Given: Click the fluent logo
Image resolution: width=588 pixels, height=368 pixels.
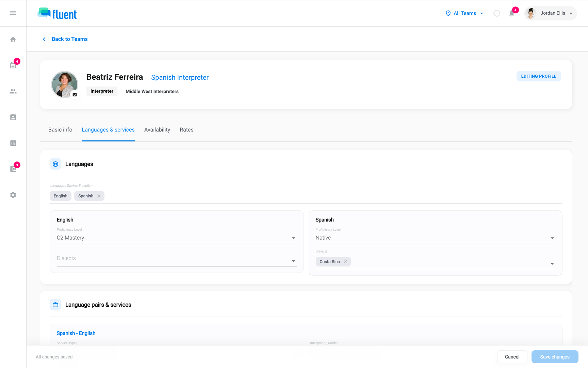Looking at the screenshot, I should tap(57, 14).
